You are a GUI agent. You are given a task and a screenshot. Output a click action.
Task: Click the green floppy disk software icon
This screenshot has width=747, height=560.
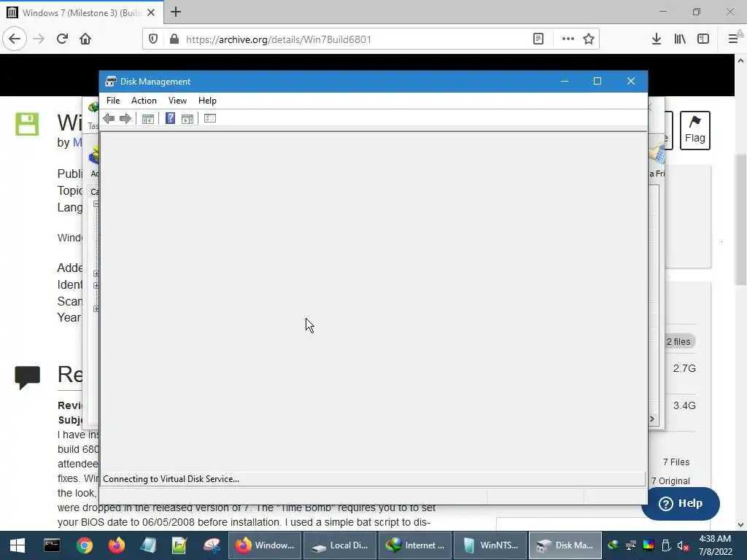[x=27, y=124]
